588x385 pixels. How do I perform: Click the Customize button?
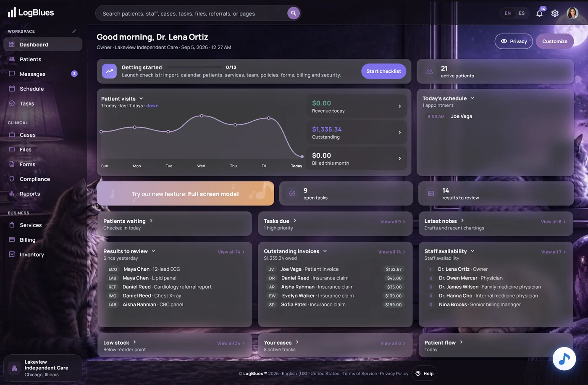[x=555, y=41]
